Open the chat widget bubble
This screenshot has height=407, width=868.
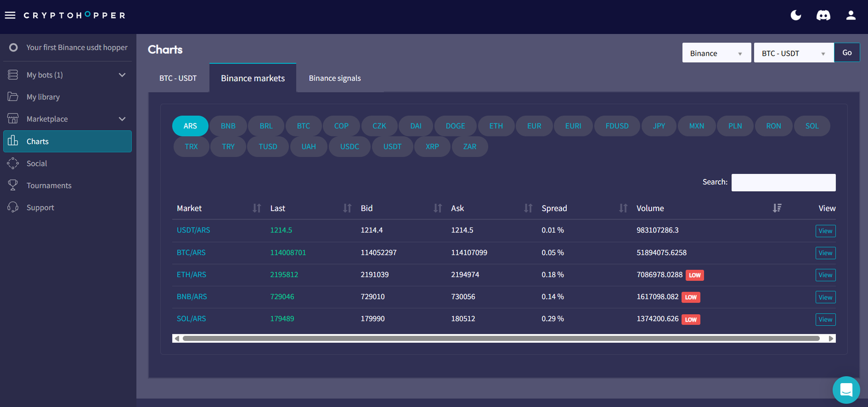click(846, 390)
